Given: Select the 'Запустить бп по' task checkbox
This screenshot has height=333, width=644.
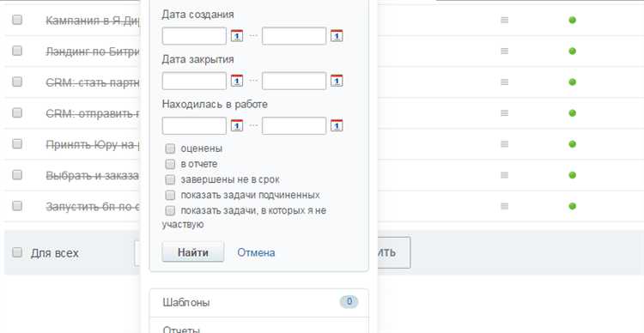Looking at the screenshot, I should click(x=17, y=205).
